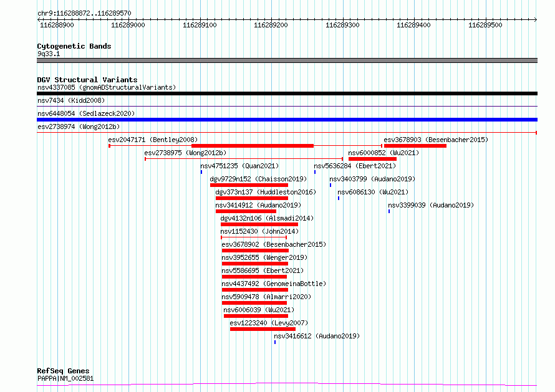
Task: Click the 9q33.1 cytogenetic band label
Action: pyautogui.click(x=49, y=54)
